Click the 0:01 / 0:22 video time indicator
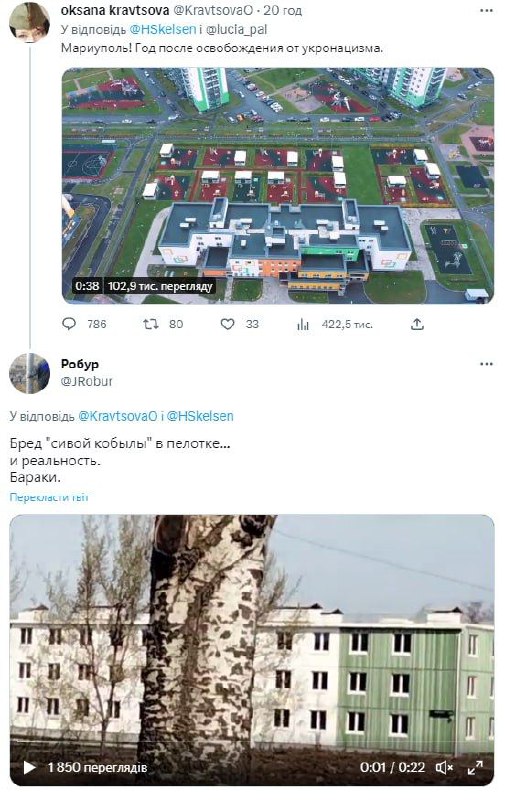 click(392, 767)
